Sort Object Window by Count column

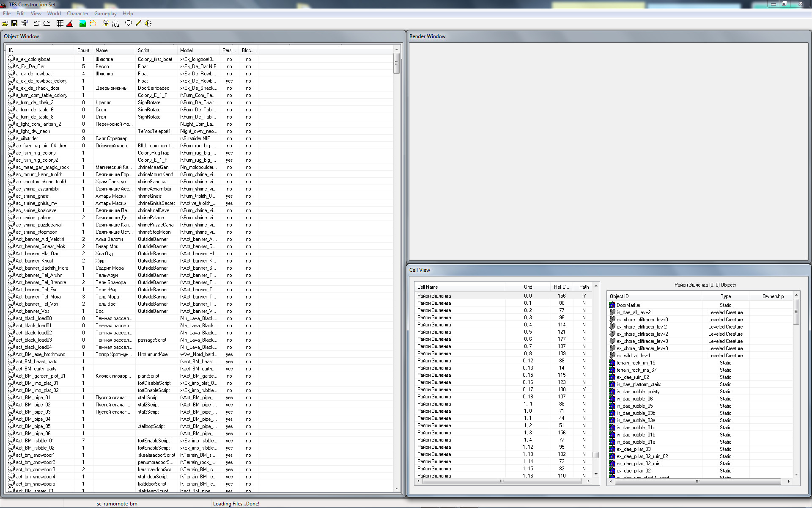click(84, 50)
